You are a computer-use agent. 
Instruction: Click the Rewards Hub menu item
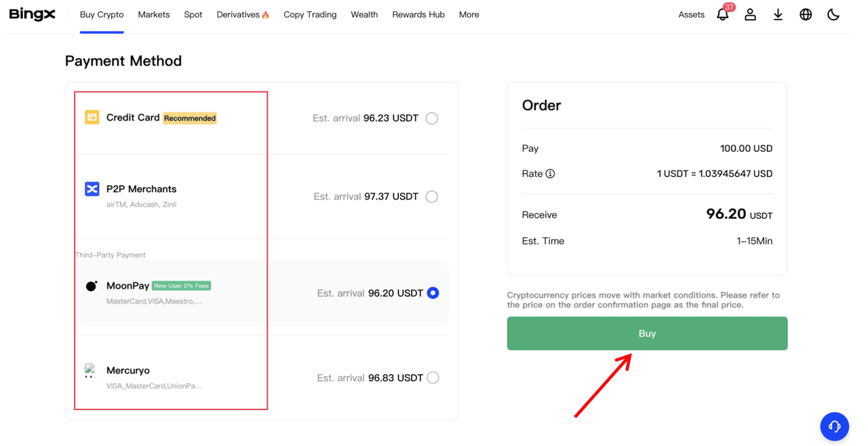click(x=418, y=14)
